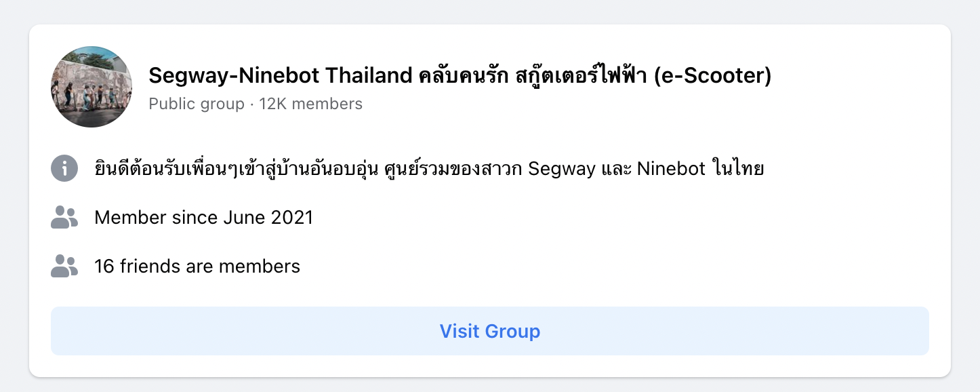This screenshot has height=392, width=980.
Task: Click the "Public group" label
Action: click(197, 104)
